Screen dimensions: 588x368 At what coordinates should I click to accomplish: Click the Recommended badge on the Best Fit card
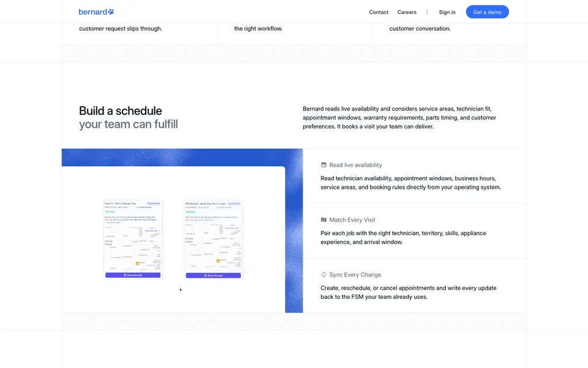(x=153, y=204)
